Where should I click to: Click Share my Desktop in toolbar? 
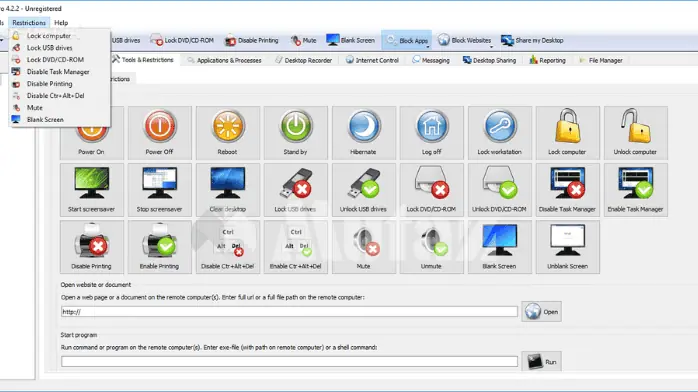532,40
